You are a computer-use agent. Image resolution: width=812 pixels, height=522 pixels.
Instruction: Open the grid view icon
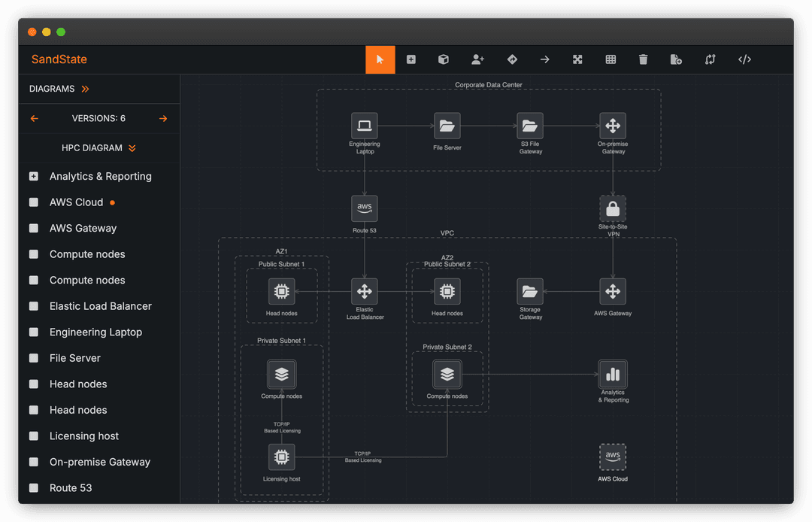[x=610, y=59]
